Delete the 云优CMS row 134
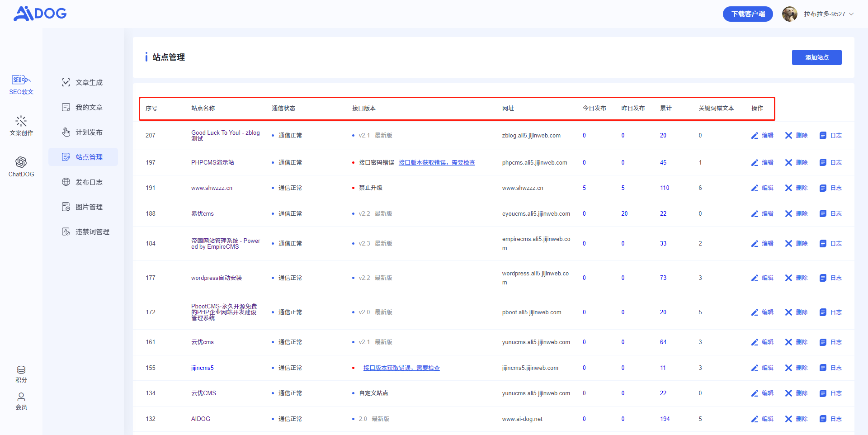The width and height of the screenshot is (868, 435). pos(796,393)
